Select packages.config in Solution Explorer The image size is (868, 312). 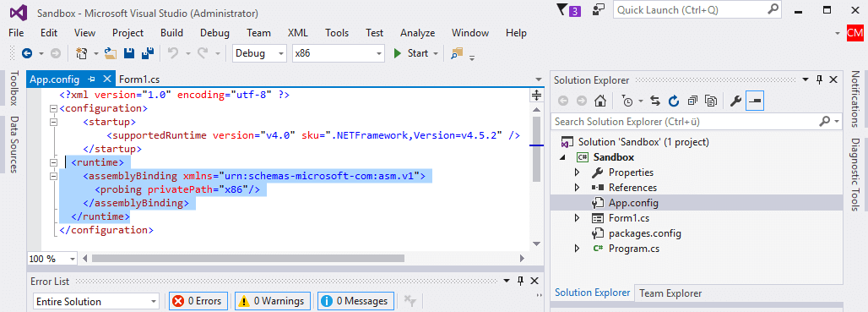pyautogui.click(x=645, y=233)
